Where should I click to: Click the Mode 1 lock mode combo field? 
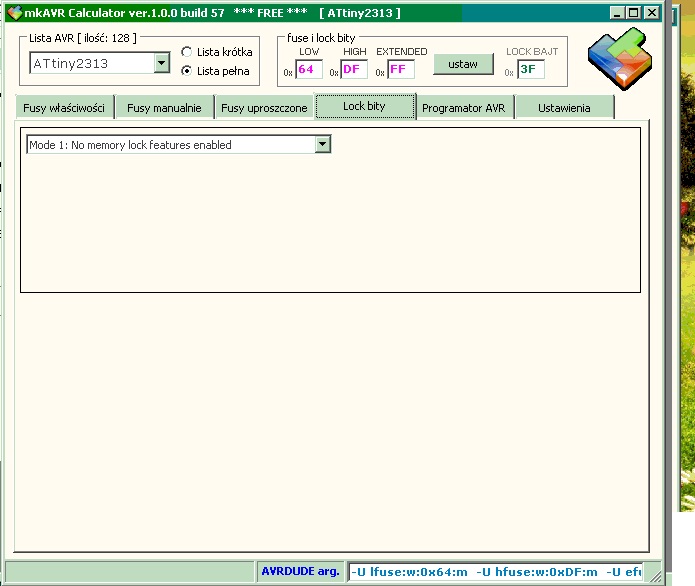pos(179,145)
